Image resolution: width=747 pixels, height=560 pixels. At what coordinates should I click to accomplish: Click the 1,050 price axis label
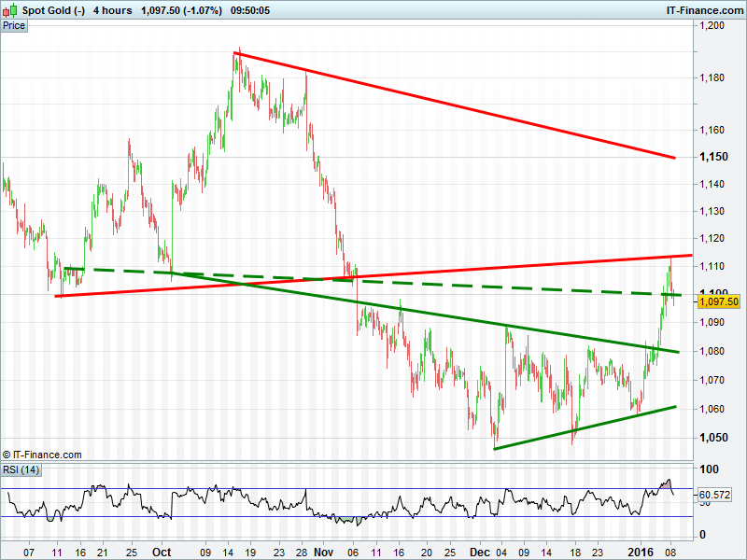point(715,438)
